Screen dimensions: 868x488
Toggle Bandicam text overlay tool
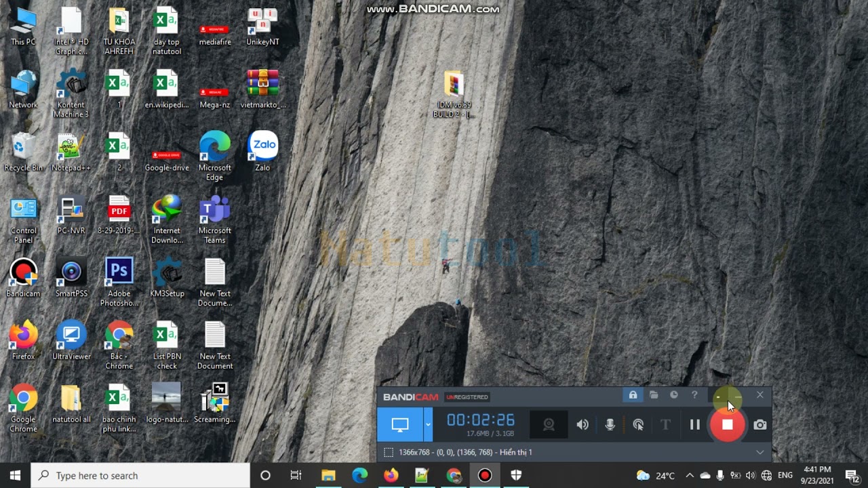(665, 425)
